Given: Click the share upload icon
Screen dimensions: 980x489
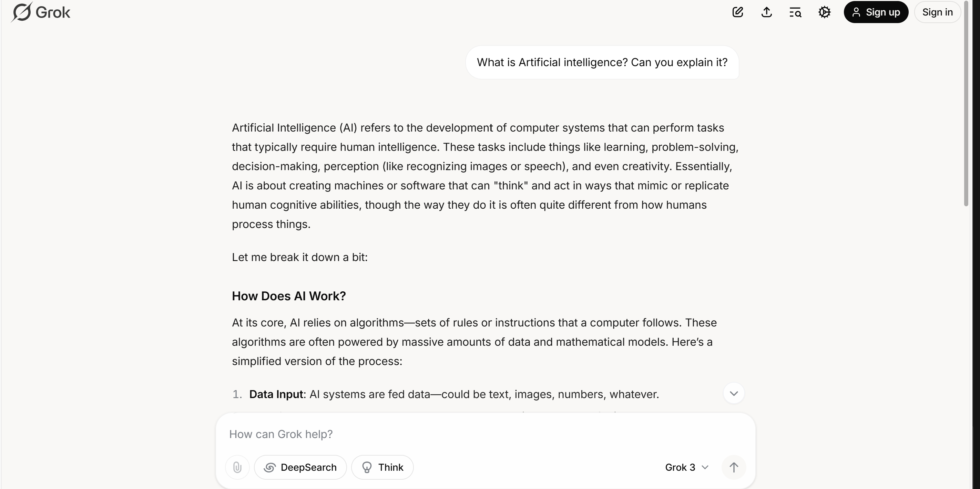Looking at the screenshot, I should 767,12.
